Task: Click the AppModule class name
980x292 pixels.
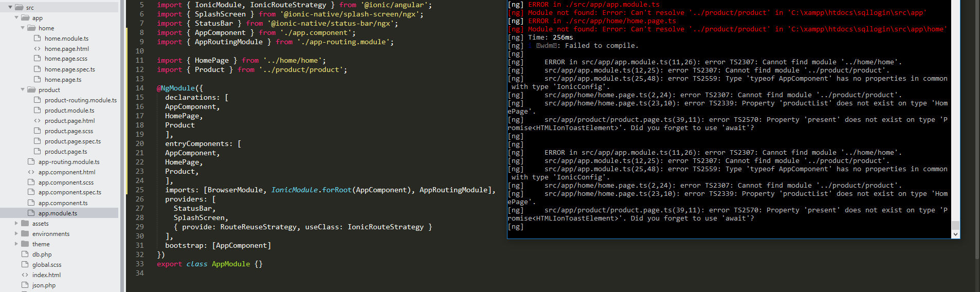Action: (x=231, y=264)
